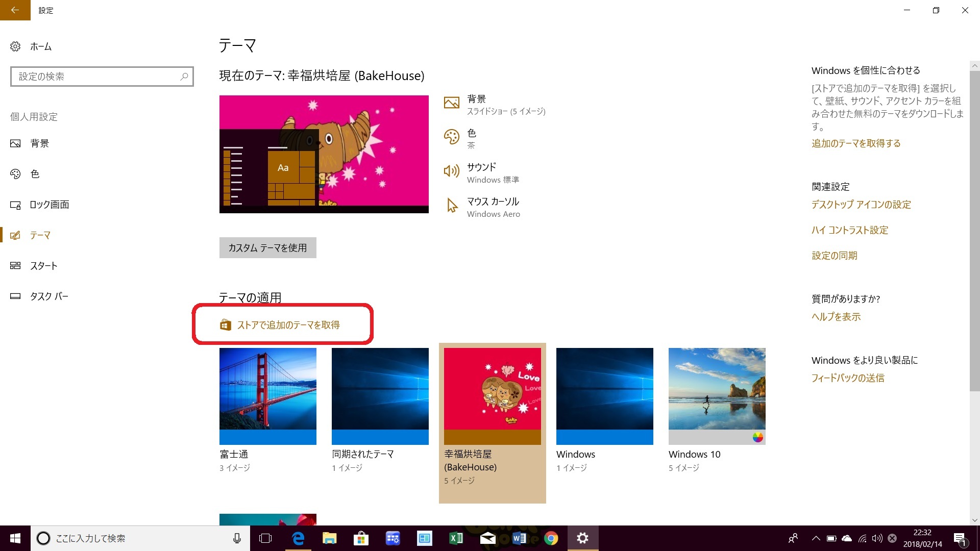Open File Explorer from taskbar

tap(330, 538)
